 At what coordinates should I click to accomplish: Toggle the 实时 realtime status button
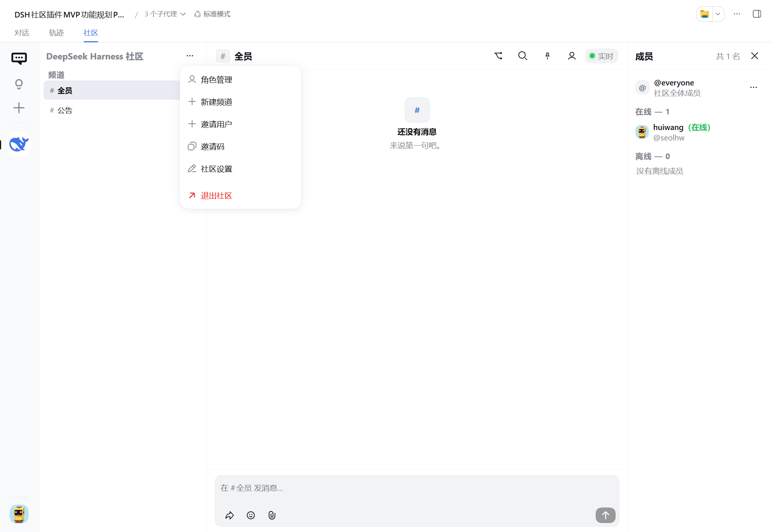(x=602, y=56)
